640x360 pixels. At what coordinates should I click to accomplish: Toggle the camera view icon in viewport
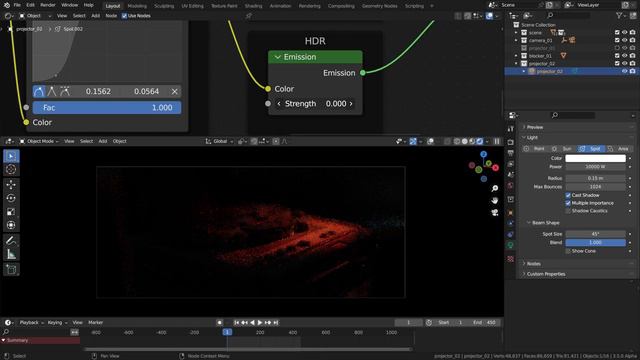coord(495,213)
